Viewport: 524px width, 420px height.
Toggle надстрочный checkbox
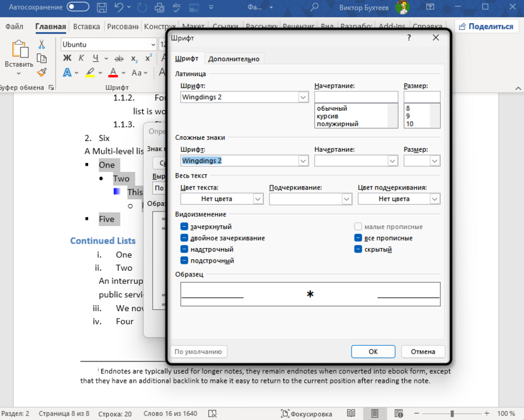(184, 249)
